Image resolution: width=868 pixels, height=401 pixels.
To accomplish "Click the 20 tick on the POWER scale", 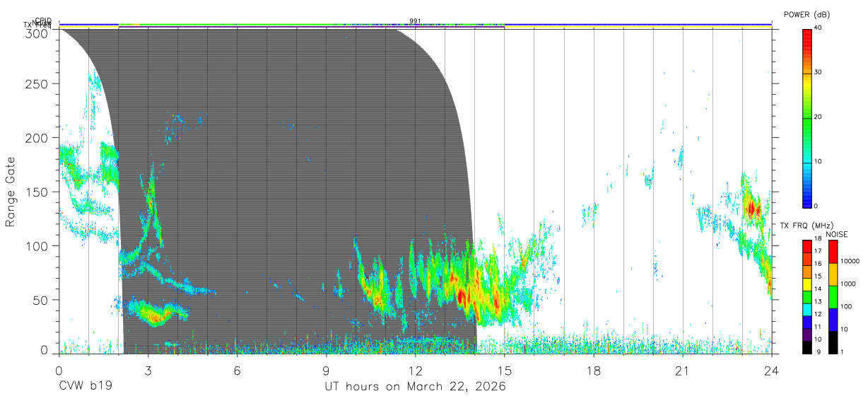I will pyautogui.click(x=819, y=117).
